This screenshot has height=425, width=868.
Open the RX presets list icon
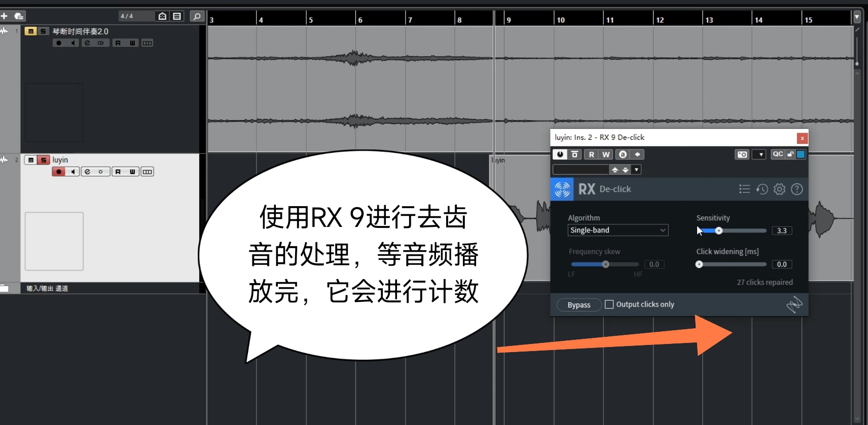pyautogui.click(x=744, y=189)
